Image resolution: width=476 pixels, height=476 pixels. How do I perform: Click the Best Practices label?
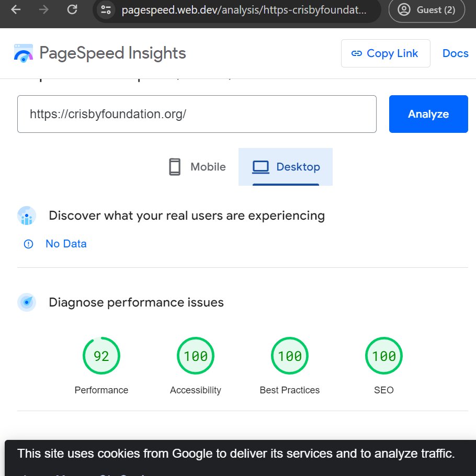pyautogui.click(x=290, y=390)
